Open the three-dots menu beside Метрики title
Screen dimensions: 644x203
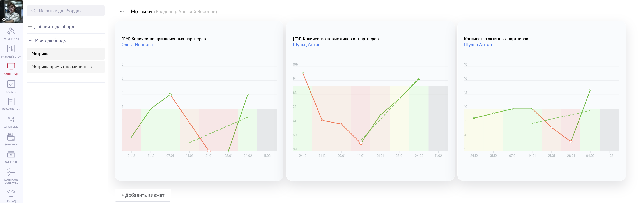pos(122,12)
